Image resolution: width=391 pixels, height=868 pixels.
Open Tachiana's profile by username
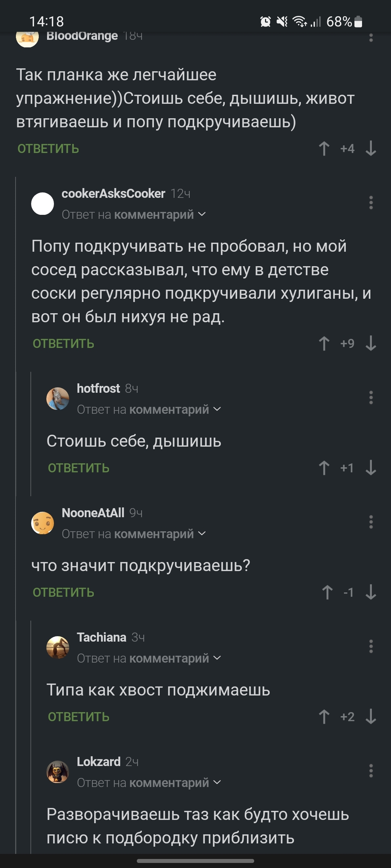click(x=101, y=637)
